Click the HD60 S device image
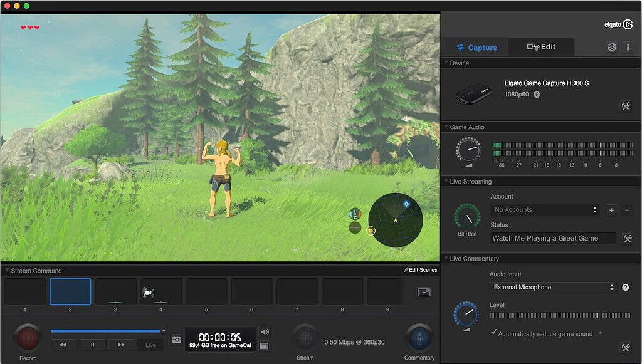This screenshot has width=642, height=364. coord(474,94)
